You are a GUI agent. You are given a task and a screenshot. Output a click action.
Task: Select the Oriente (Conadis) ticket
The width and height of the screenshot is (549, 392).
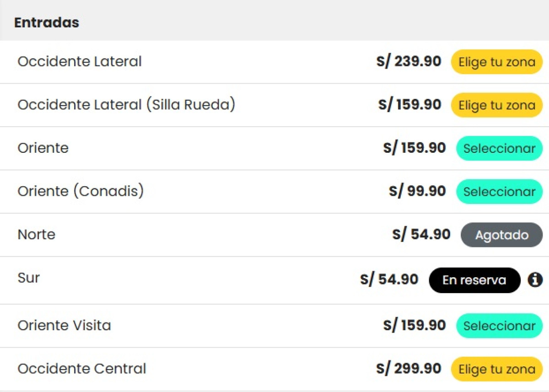(x=499, y=192)
